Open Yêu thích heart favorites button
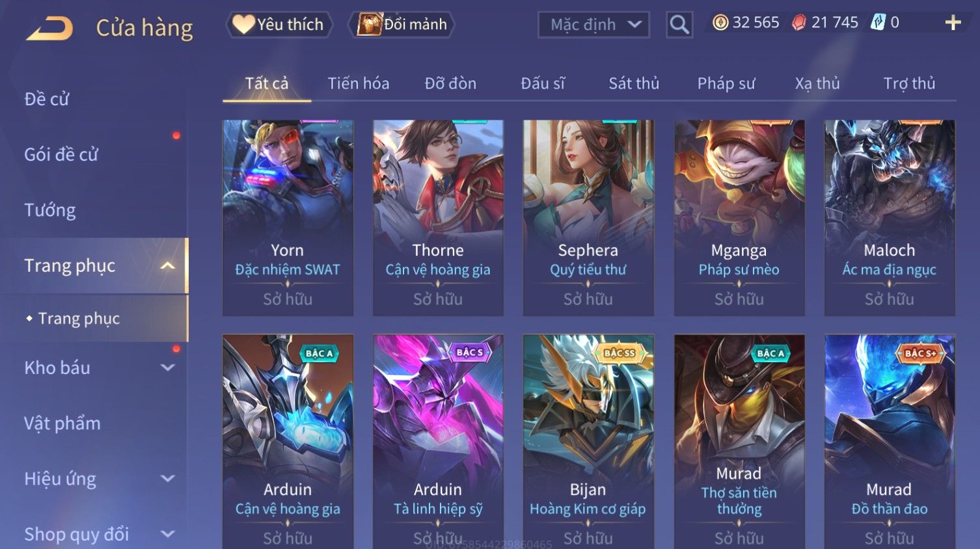This screenshot has width=980, height=549. 279,25
